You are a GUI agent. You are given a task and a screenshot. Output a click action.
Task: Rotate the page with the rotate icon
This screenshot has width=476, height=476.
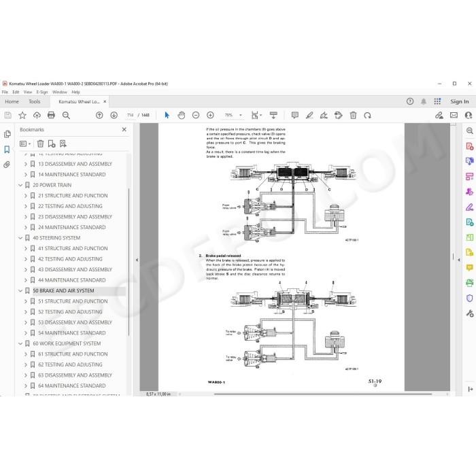(x=368, y=115)
